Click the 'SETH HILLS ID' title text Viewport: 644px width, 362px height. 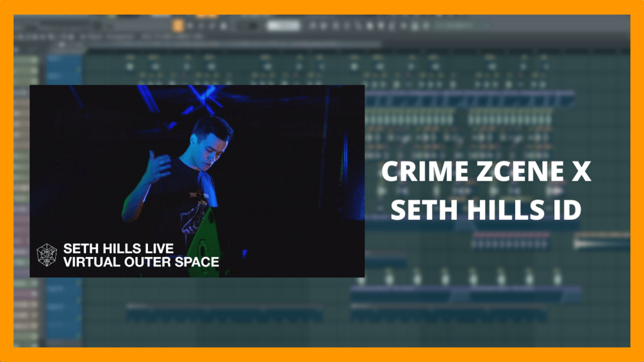point(486,210)
